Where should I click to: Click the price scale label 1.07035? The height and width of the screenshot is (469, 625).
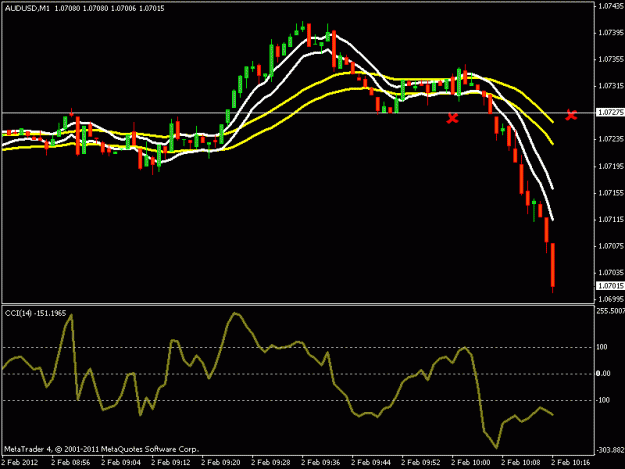pos(611,273)
